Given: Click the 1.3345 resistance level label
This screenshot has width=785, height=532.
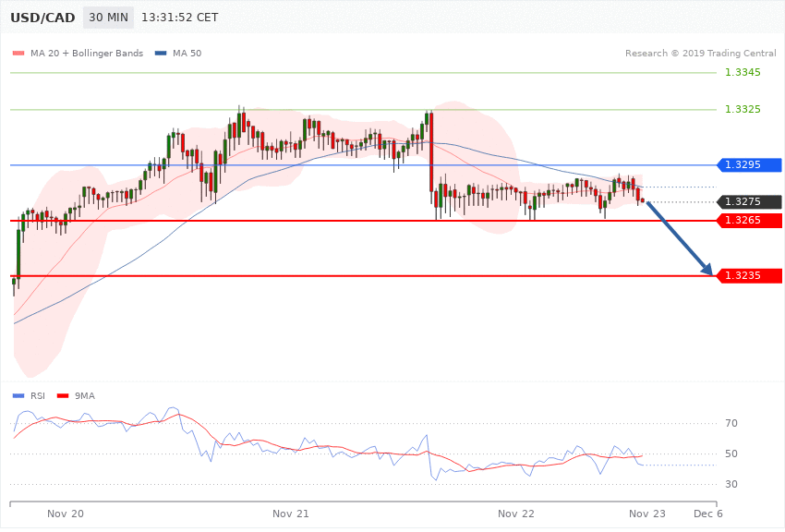Looking at the screenshot, I should click(x=743, y=73).
